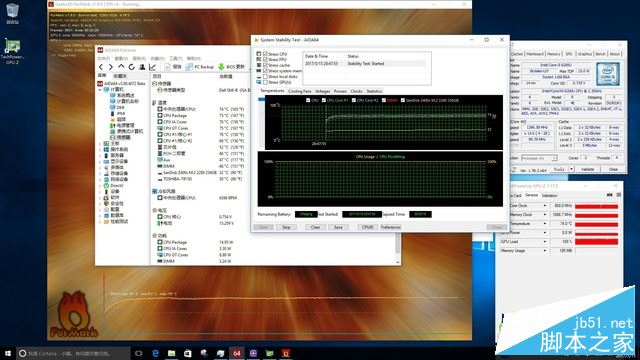The width and height of the screenshot is (640, 360).
Task: Switch to the Clocks tab
Action: coord(356,91)
